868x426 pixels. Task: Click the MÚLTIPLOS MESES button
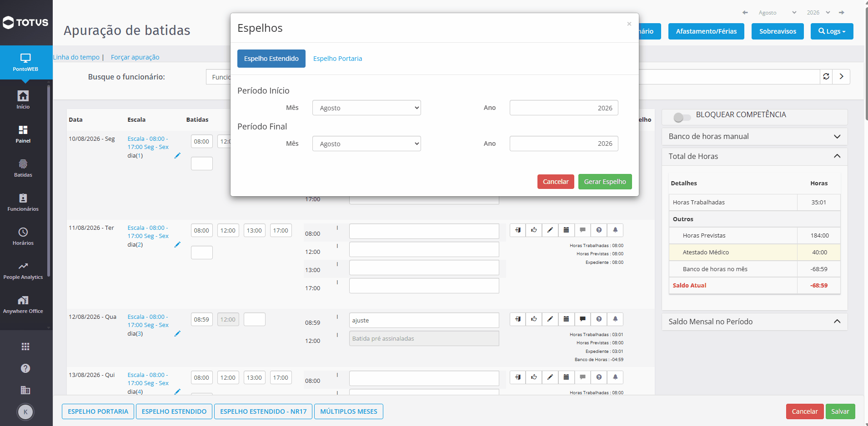pos(349,411)
